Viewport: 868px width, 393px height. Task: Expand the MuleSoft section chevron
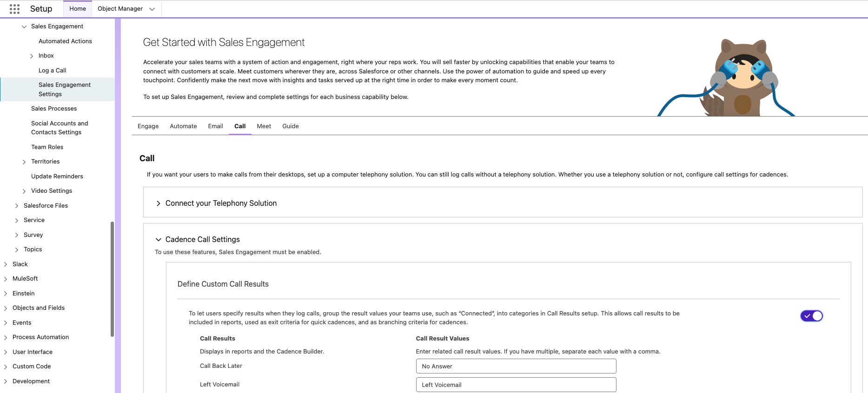click(x=6, y=279)
